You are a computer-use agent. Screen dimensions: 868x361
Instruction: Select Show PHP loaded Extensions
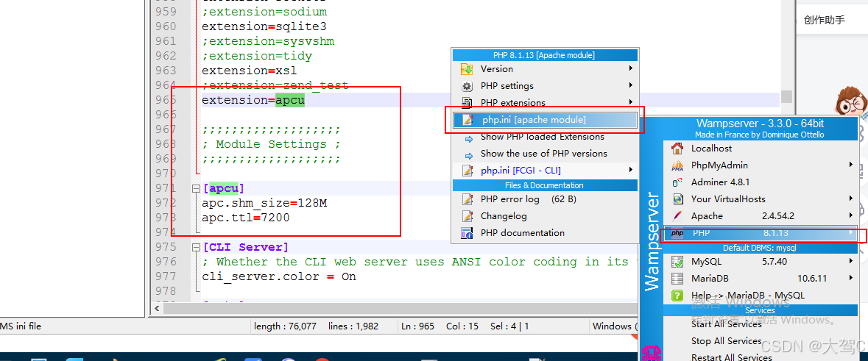click(x=542, y=137)
